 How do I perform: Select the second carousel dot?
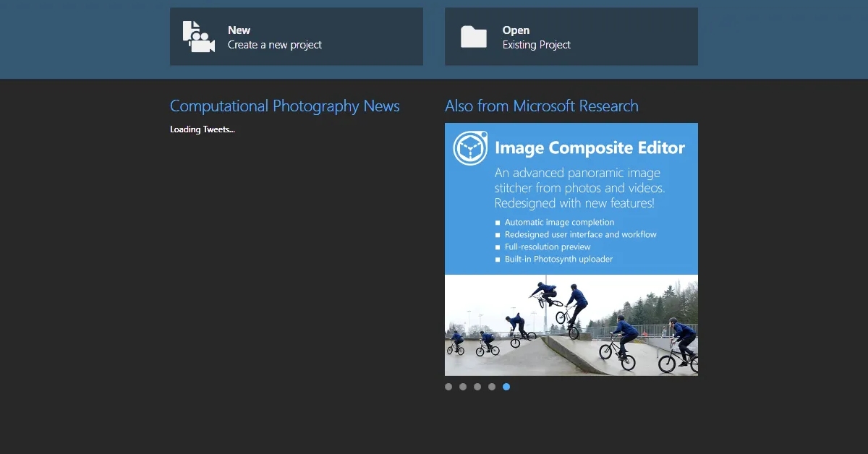[x=463, y=387]
